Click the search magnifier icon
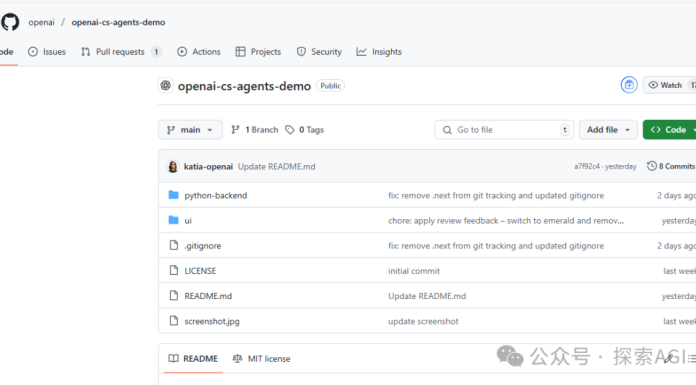This screenshot has height=385, width=696. [447, 130]
